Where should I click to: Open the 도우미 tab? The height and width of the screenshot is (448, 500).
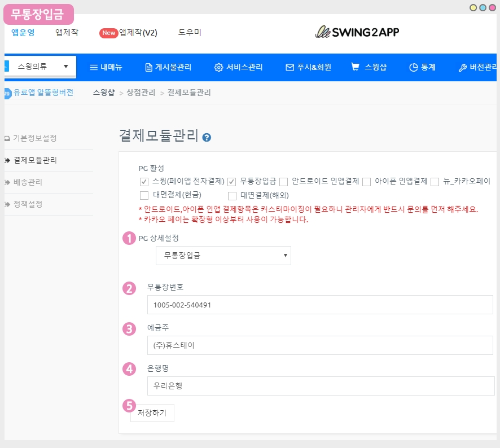click(x=190, y=32)
